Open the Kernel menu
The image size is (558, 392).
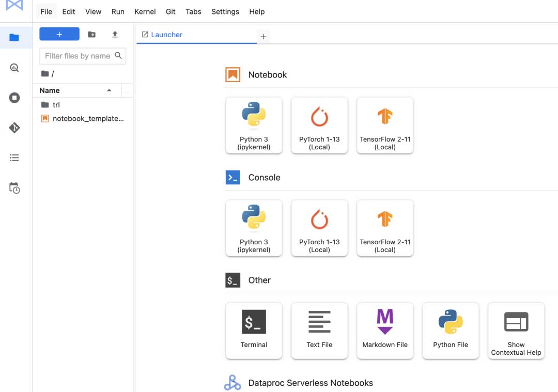click(x=145, y=11)
